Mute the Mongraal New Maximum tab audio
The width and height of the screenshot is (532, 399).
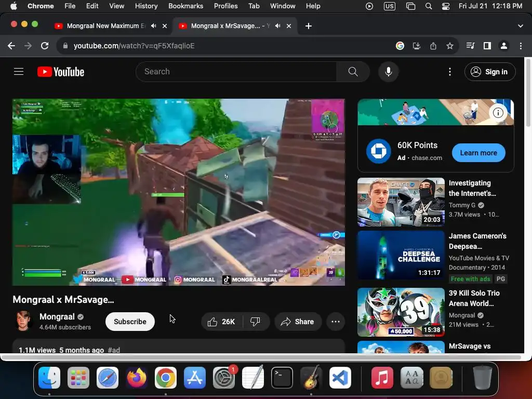click(x=154, y=26)
